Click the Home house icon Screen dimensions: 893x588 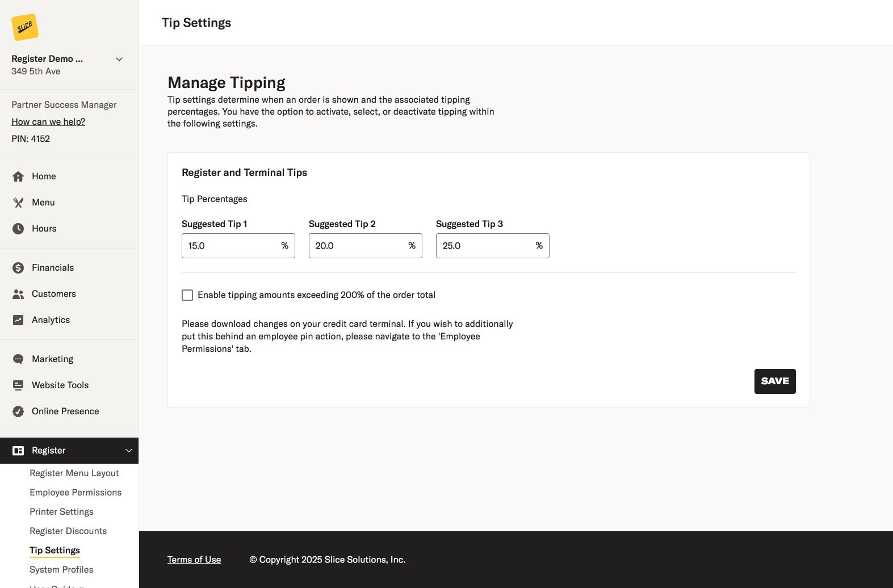[x=18, y=177]
